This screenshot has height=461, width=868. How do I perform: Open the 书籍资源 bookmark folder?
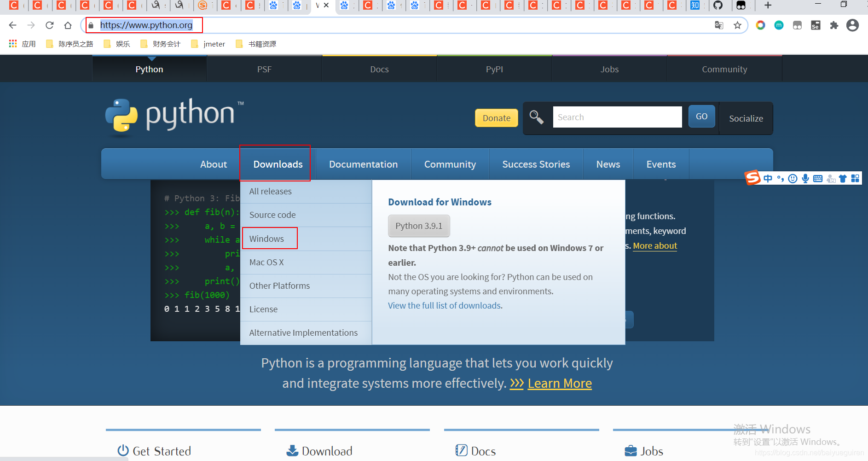click(256, 44)
